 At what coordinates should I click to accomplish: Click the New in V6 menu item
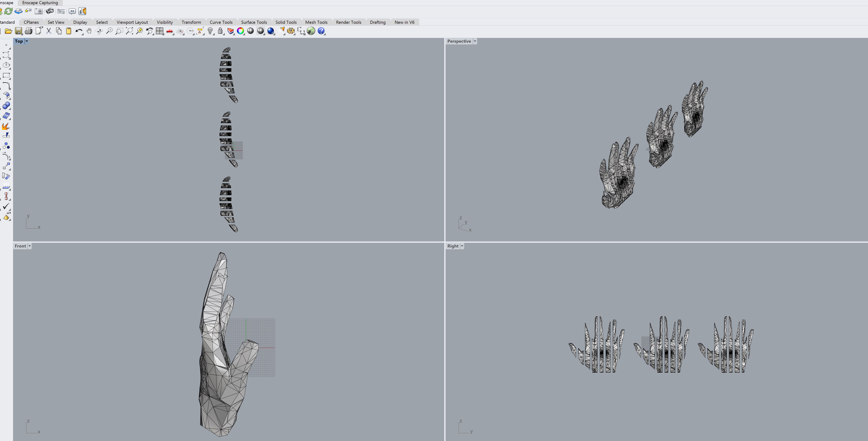pos(404,22)
